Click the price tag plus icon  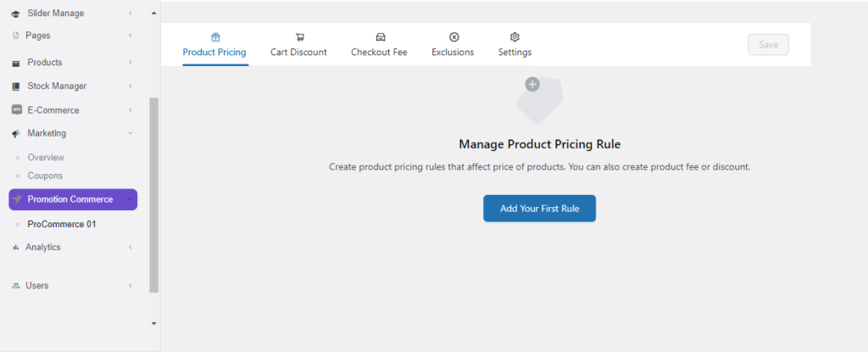(x=539, y=98)
